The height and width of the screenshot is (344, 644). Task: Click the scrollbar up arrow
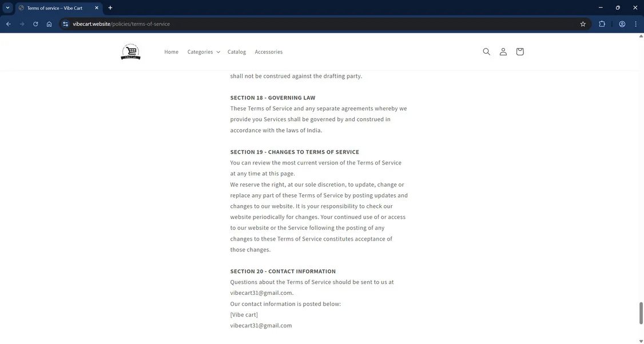[641, 36]
